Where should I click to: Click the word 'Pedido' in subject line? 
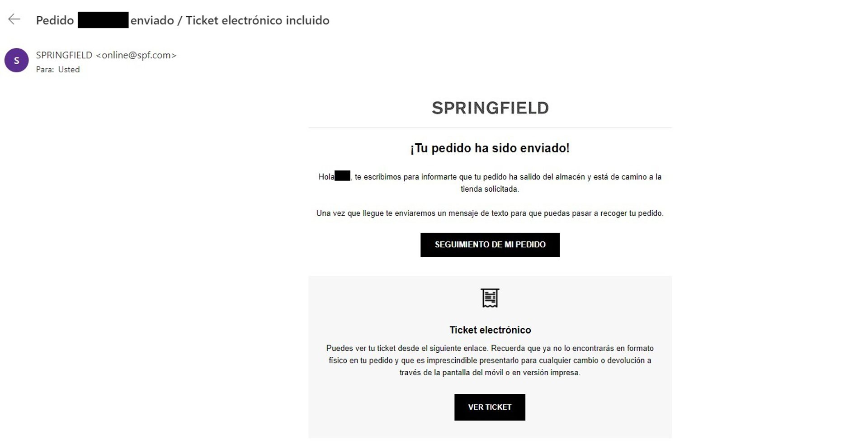coord(55,20)
